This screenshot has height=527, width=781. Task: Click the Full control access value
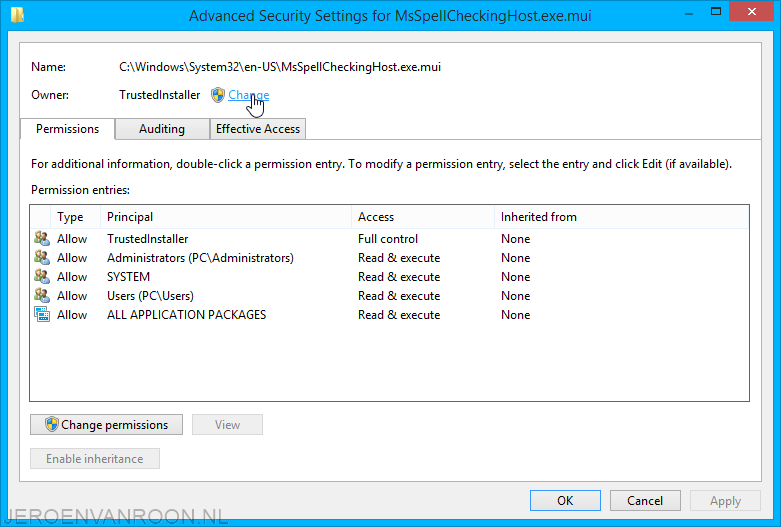388,239
